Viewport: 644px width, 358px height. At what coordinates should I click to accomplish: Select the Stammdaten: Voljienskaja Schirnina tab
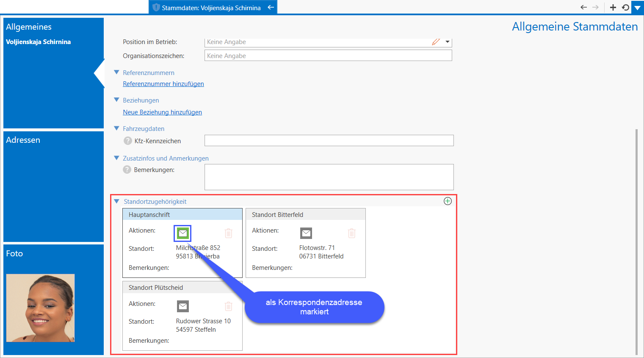[x=211, y=8]
